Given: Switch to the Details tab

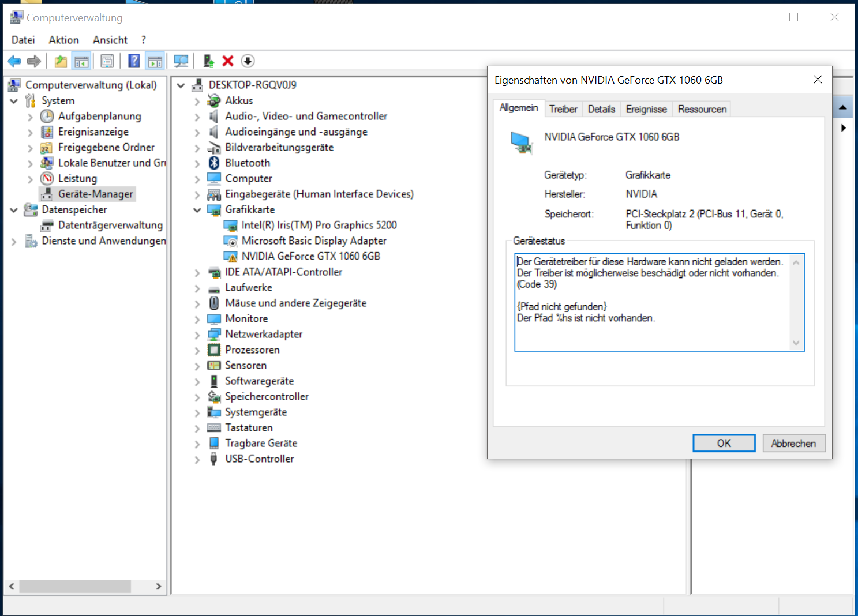Looking at the screenshot, I should (x=601, y=109).
